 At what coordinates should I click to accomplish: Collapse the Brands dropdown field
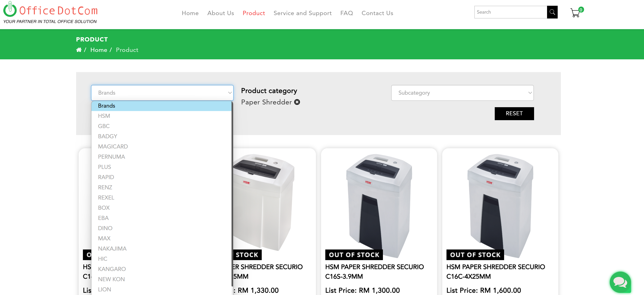click(162, 93)
